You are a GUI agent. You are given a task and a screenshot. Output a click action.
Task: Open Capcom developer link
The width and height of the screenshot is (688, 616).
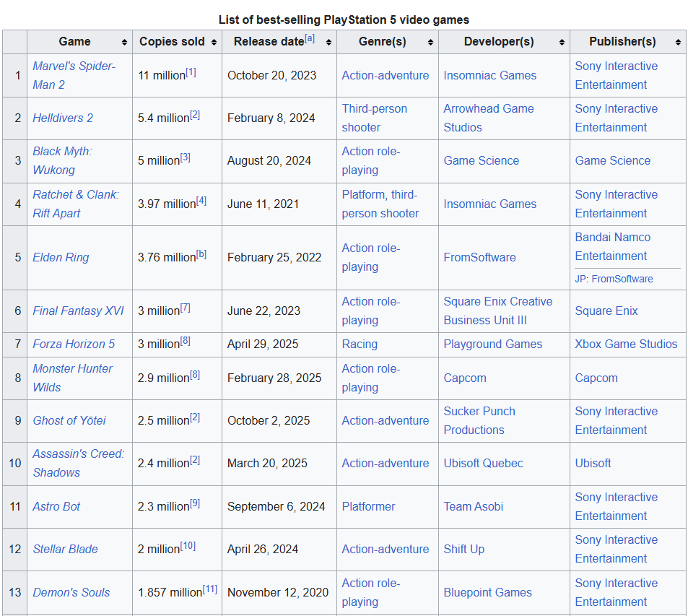[x=465, y=378]
